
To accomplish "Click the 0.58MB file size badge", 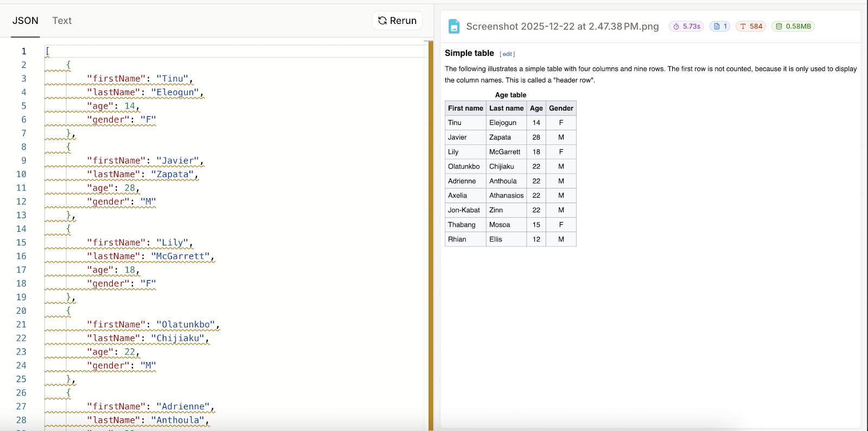I will tap(793, 26).
